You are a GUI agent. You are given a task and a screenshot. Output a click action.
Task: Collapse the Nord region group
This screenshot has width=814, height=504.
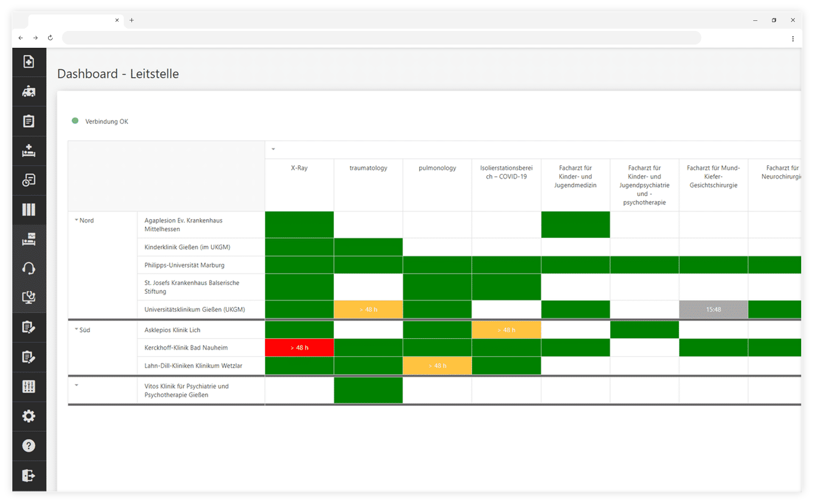(76, 220)
